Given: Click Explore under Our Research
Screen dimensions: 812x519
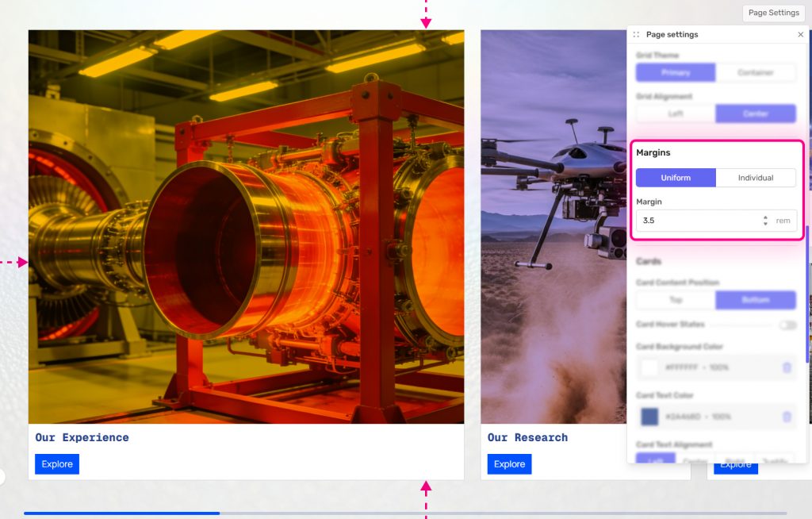Looking at the screenshot, I should click(x=509, y=464).
